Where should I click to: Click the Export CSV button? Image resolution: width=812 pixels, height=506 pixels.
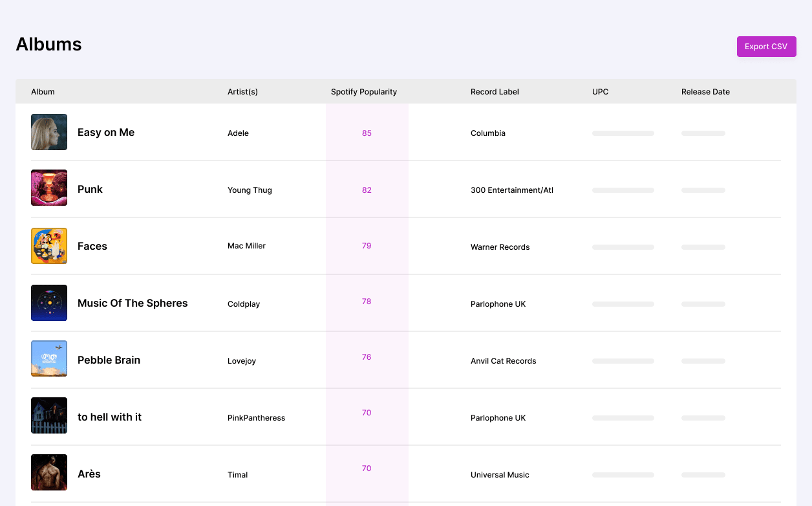pos(766,47)
